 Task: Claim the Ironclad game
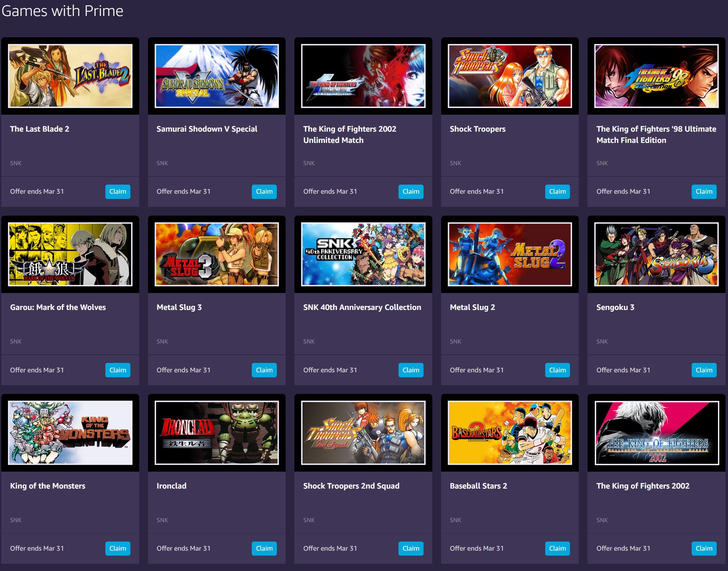pyautogui.click(x=264, y=548)
